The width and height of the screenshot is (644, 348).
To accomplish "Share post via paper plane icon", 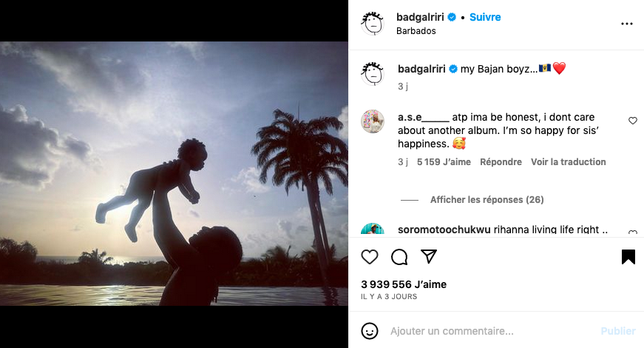I will tap(429, 257).
